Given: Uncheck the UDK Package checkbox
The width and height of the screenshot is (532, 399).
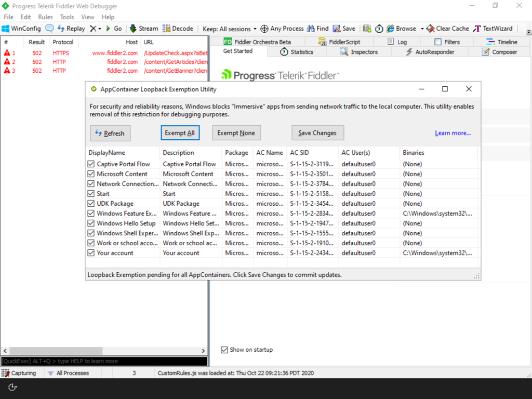Looking at the screenshot, I should click(91, 204).
